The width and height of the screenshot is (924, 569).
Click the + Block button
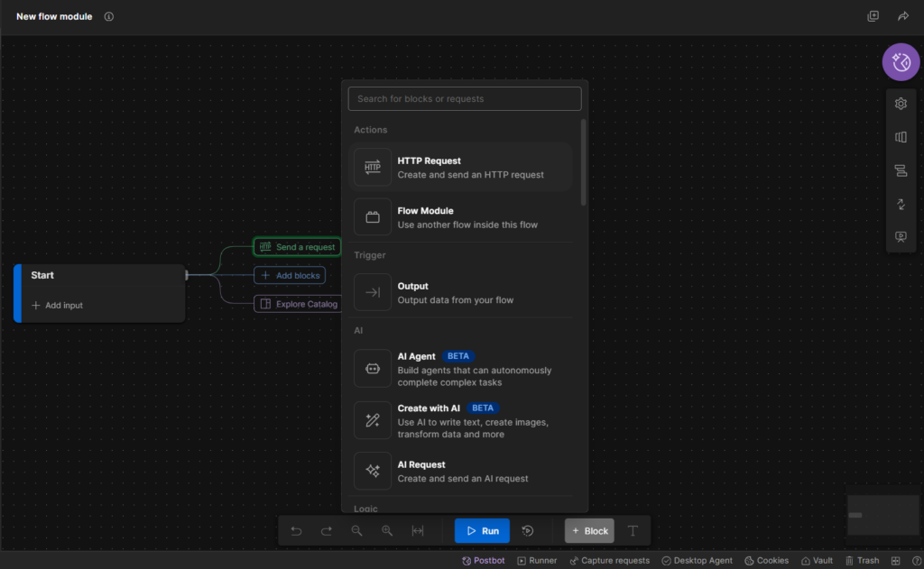click(589, 531)
